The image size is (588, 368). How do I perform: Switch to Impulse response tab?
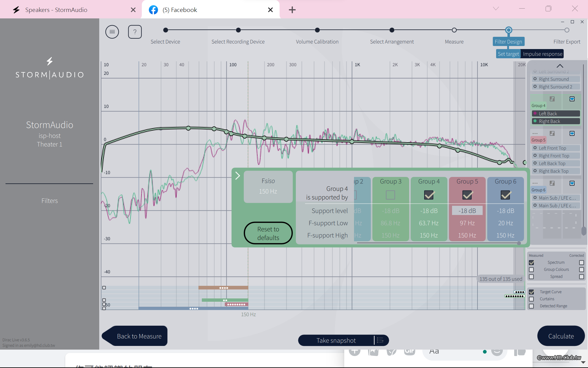(542, 54)
